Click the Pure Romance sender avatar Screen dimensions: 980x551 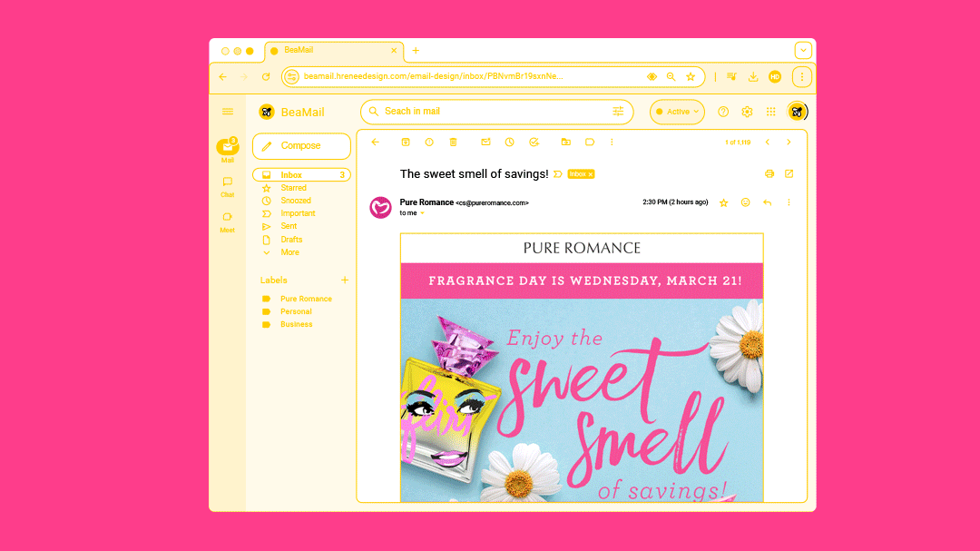point(380,207)
